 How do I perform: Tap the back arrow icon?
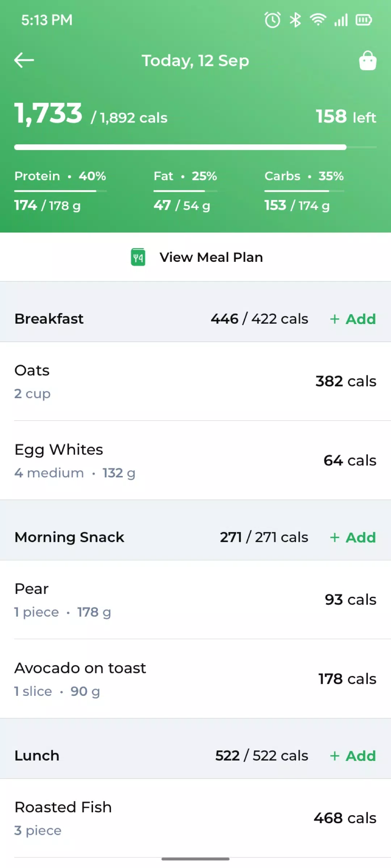pyautogui.click(x=24, y=60)
